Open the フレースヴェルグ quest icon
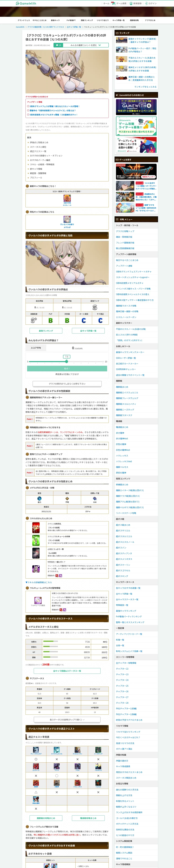This screenshot has width=174, height=868. point(36,749)
